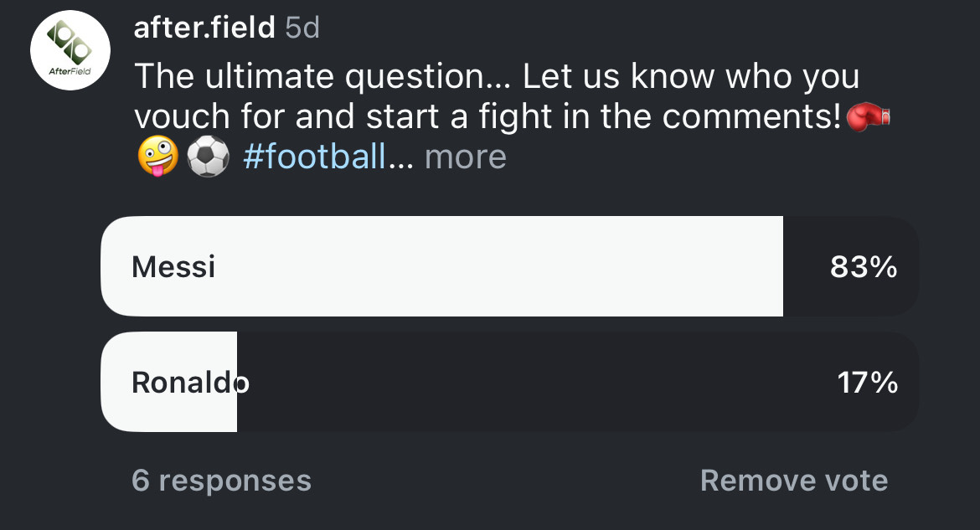The width and height of the screenshot is (980, 530).
Task: Click the dark unfilled part of Messi bar
Action: click(x=804, y=267)
